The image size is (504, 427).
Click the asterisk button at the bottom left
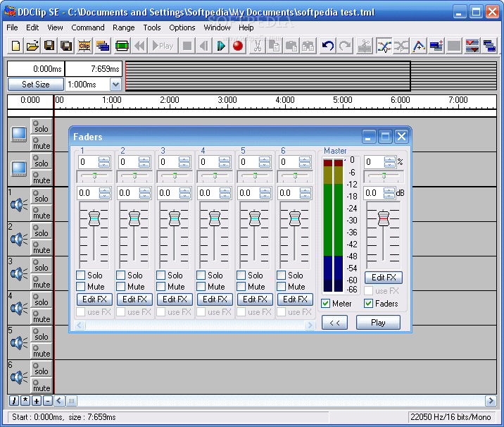click(25, 401)
